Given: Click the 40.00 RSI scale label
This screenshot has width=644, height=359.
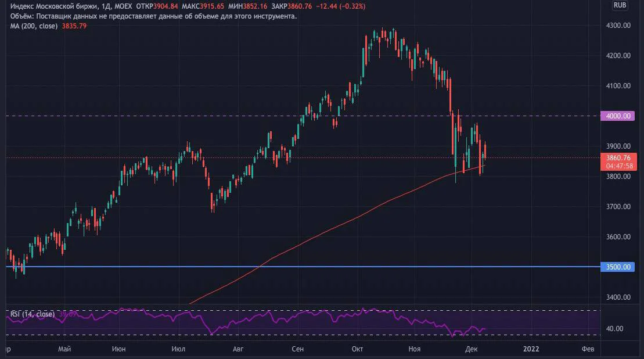Looking at the screenshot, I should click(x=614, y=329).
